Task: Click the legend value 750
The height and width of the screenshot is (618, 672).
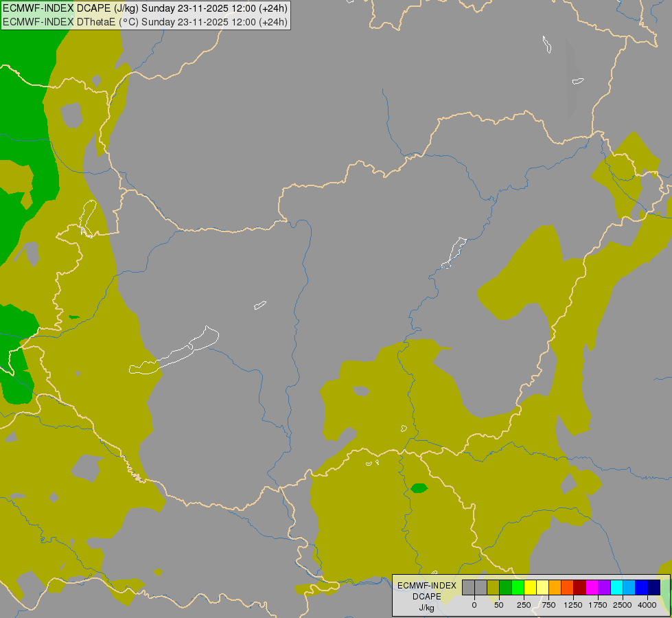Action: (548, 605)
